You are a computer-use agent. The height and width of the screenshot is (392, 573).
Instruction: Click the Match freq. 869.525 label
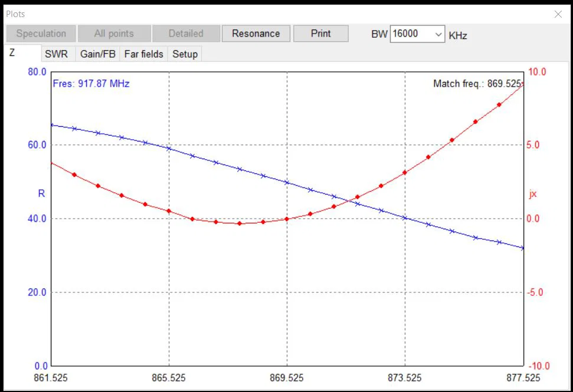[477, 84]
